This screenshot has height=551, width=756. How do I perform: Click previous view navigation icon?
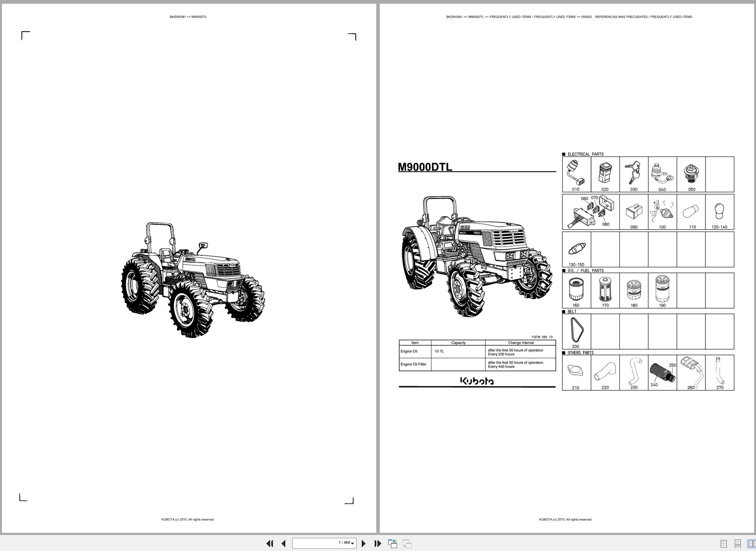(393, 544)
